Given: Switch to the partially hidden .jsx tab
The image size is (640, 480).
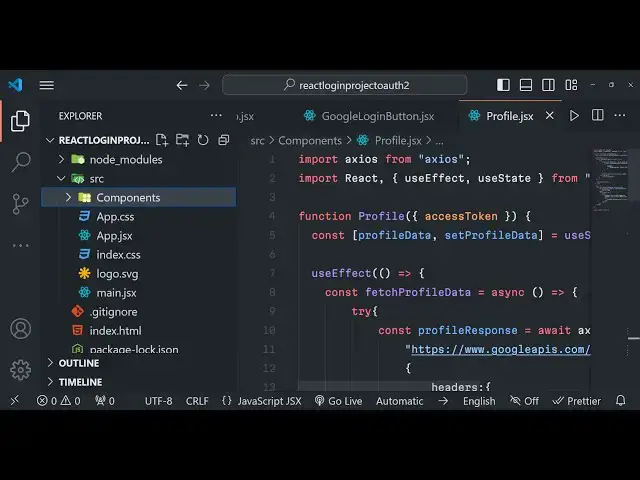Looking at the screenshot, I should pyautogui.click(x=246, y=116).
